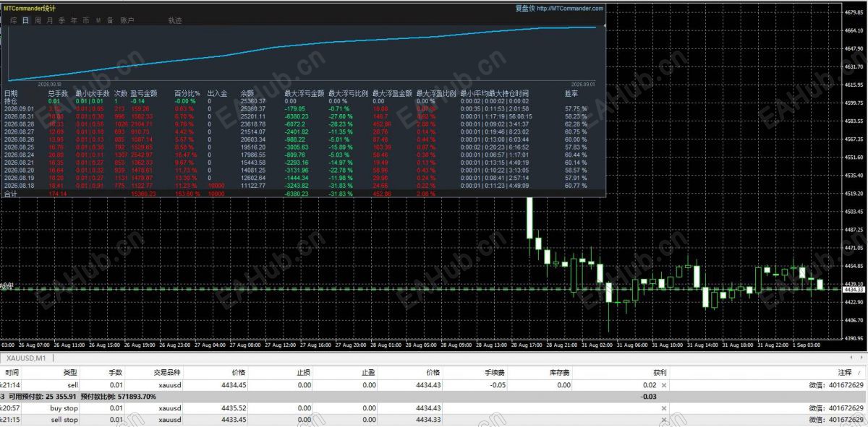
Task: Select the 'sell stop' order type cell
Action: click(x=65, y=419)
